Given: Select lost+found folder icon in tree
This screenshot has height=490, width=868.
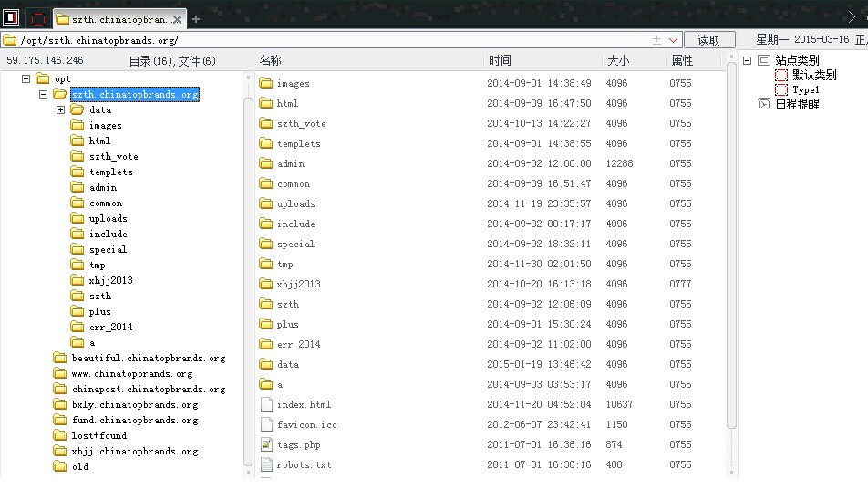Looking at the screenshot, I should pyautogui.click(x=60, y=435).
